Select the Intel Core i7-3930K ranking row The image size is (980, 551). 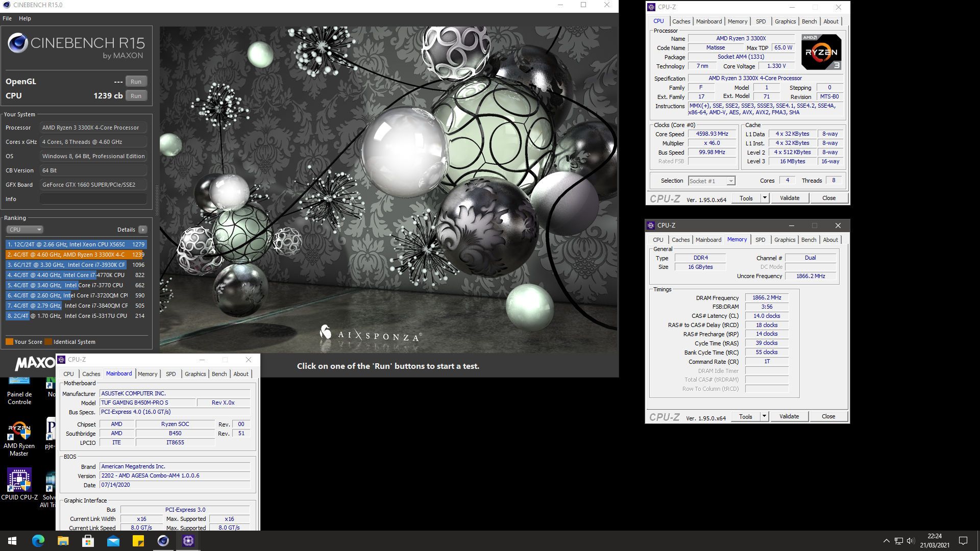click(x=76, y=265)
